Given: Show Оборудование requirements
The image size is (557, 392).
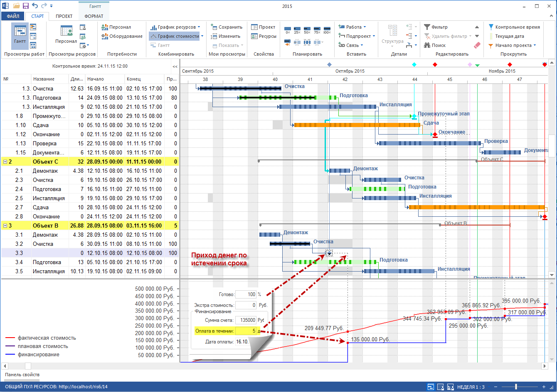Looking at the screenshot, I should click(122, 36).
